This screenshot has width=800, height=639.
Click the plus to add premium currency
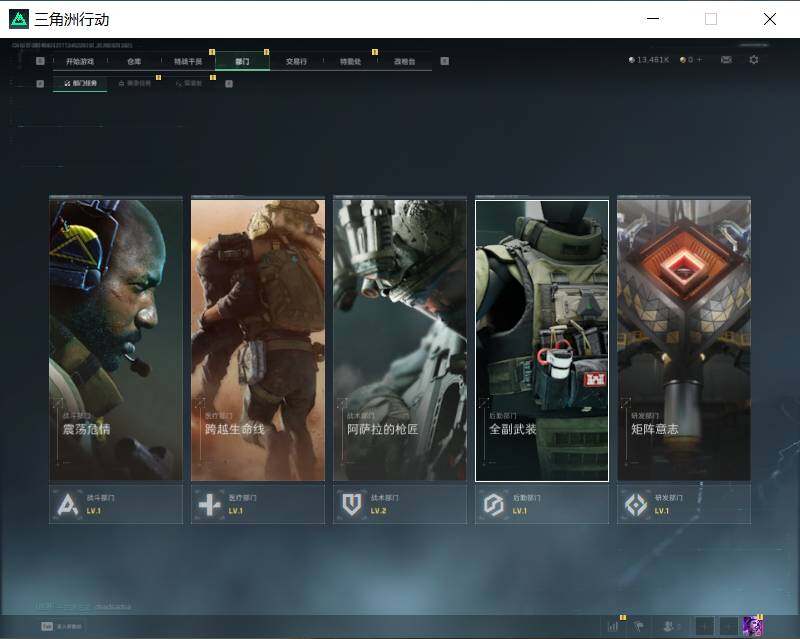(699, 60)
